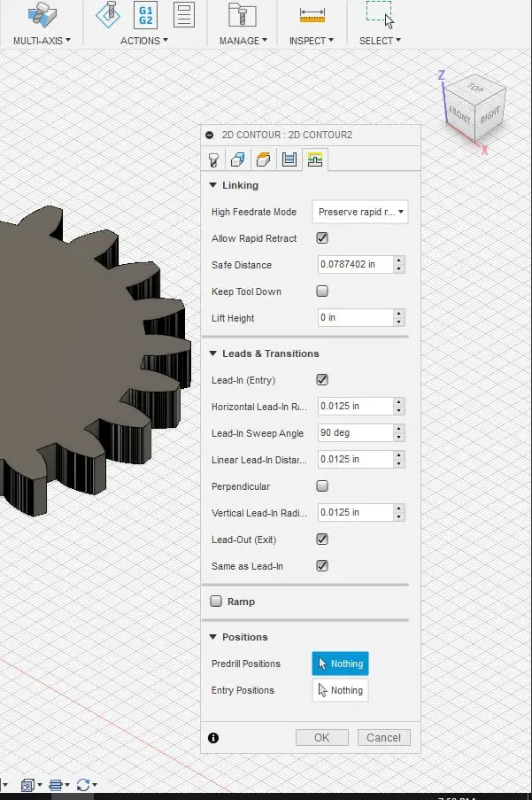Viewport: 532px width, 800px height.
Task: Uncheck Allow Rapid Retract
Action: tap(322, 238)
